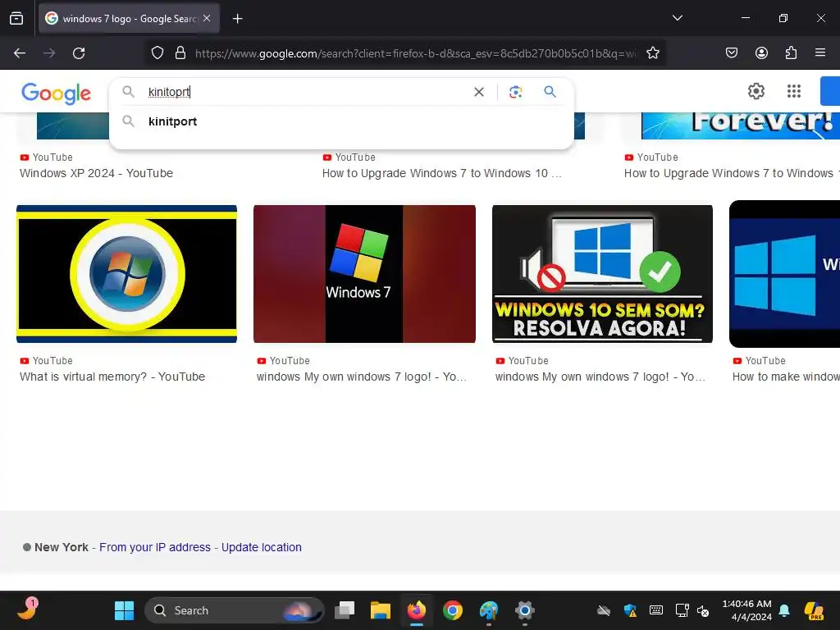Go to Google home logo

pos(57,94)
